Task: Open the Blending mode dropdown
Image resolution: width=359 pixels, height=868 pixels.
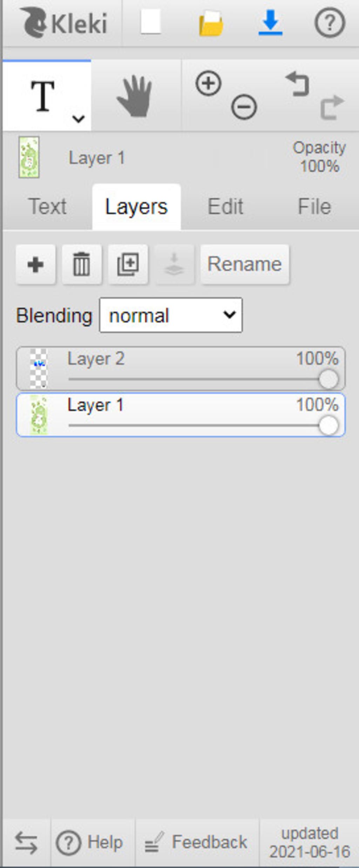Action: pyautogui.click(x=171, y=315)
